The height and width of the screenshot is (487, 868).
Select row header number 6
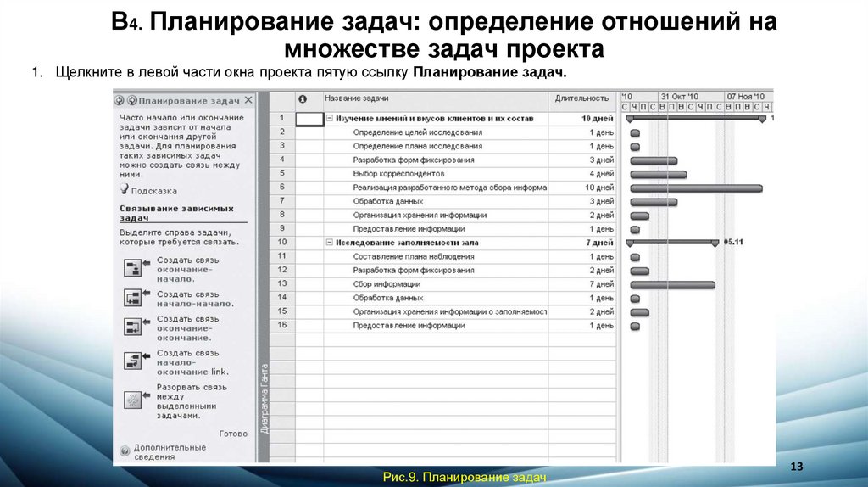pos(281,188)
